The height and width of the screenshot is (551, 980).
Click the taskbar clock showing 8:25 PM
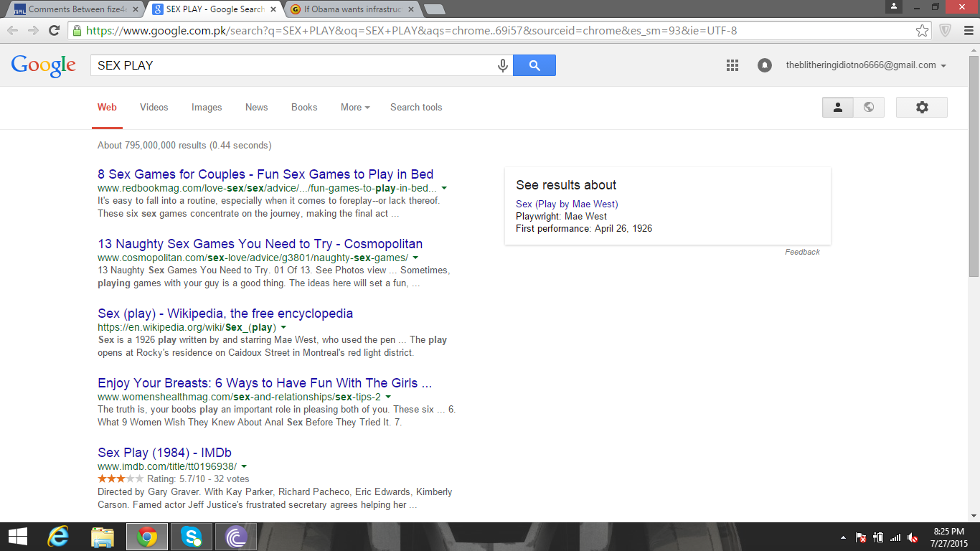[x=948, y=537]
